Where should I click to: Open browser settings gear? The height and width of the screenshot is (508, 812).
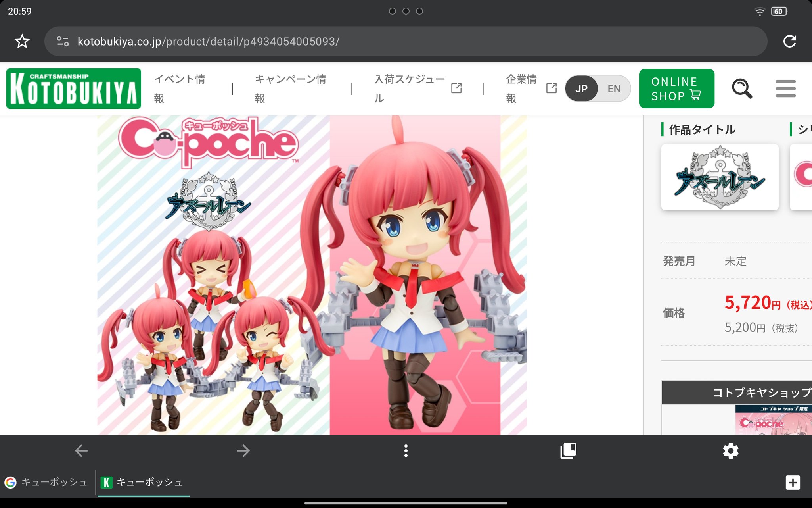(x=730, y=451)
